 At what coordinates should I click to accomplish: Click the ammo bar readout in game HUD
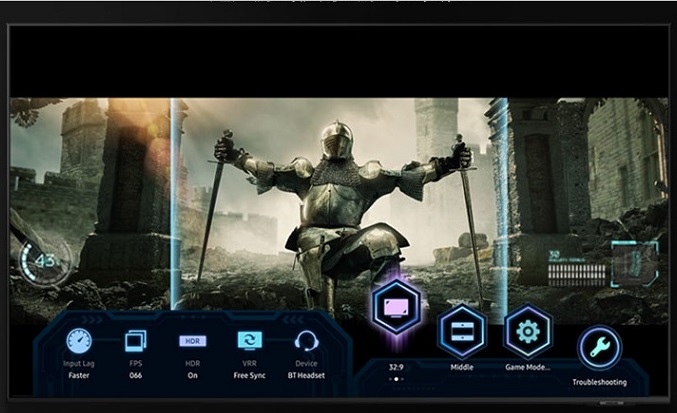point(577,275)
